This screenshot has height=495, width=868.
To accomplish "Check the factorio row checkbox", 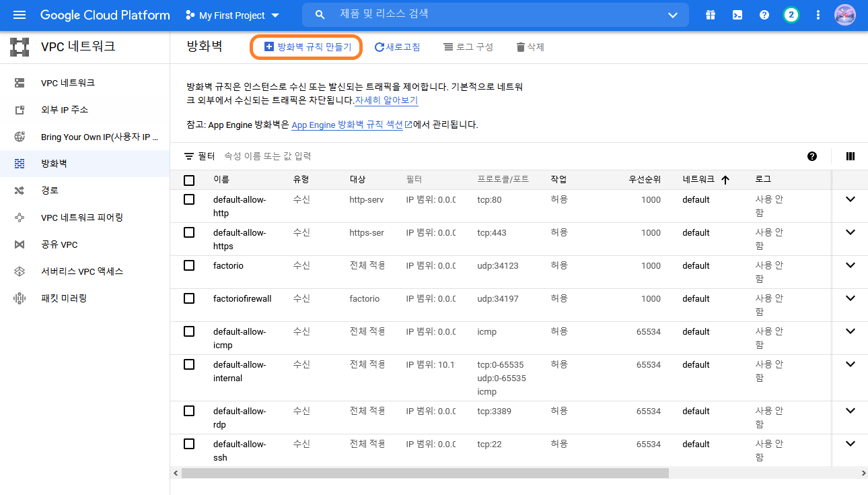I will point(189,265).
